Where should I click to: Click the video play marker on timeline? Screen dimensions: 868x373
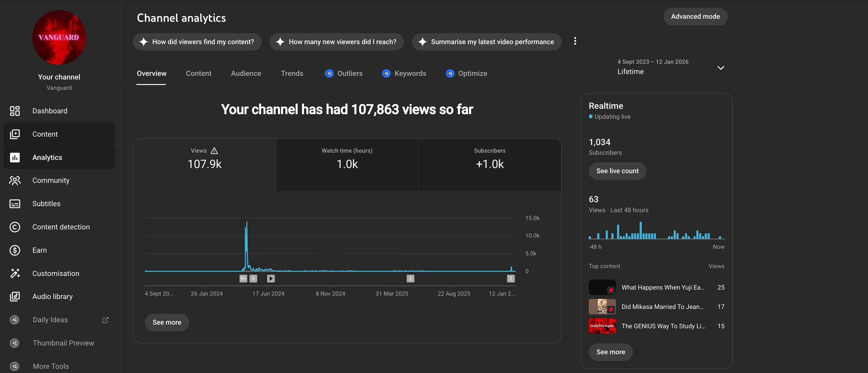(270, 279)
